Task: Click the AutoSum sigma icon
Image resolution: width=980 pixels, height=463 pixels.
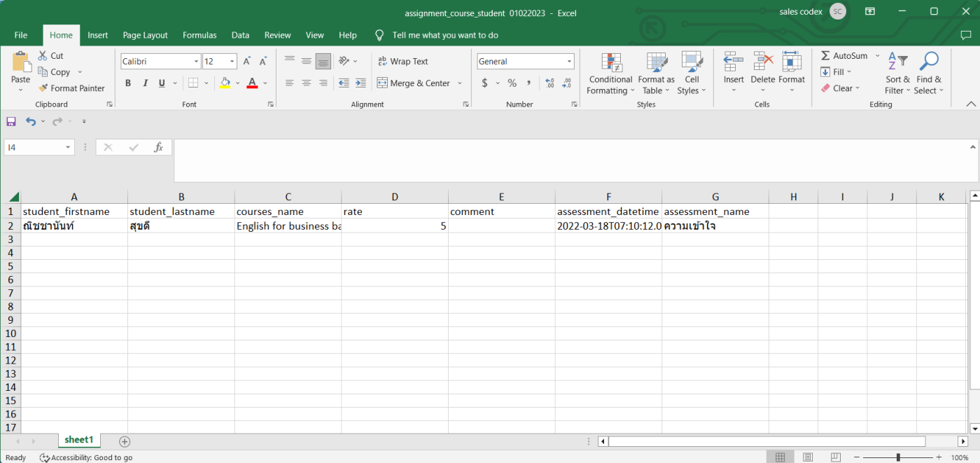Action: [825, 55]
